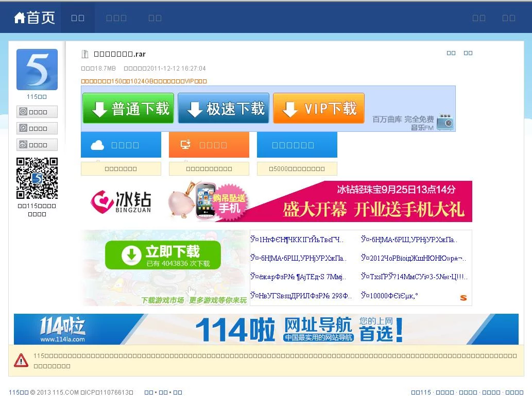Click 下载游戏市场 green text link
Screen dimensions: 532x408
click(163, 300)
